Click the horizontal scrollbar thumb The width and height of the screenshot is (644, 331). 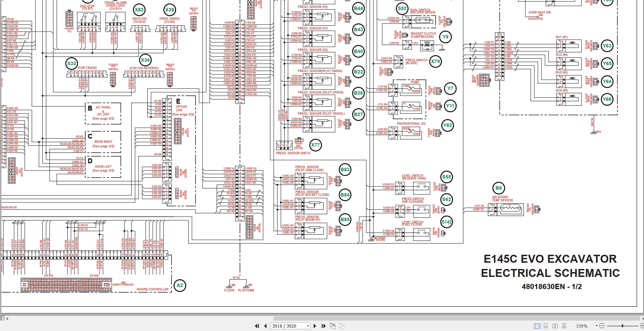coord(456,318)
